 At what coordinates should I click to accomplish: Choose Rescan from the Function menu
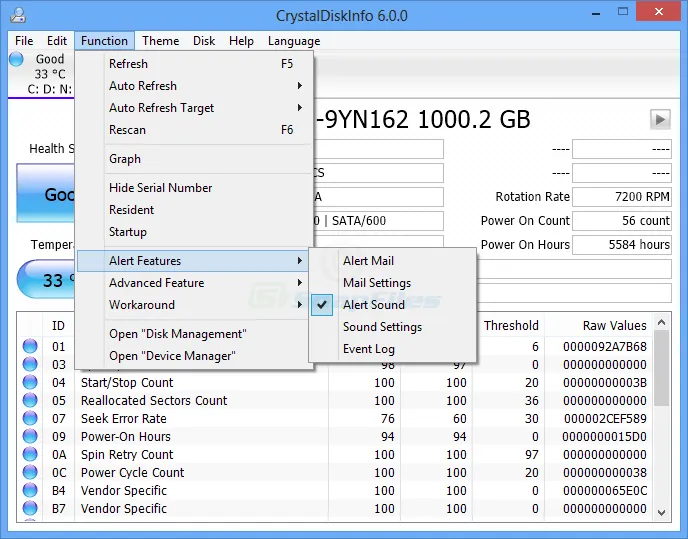194,130
